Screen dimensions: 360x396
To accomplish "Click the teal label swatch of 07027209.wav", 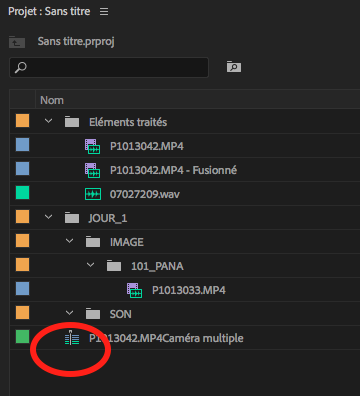I will click(x=22, y=193).
